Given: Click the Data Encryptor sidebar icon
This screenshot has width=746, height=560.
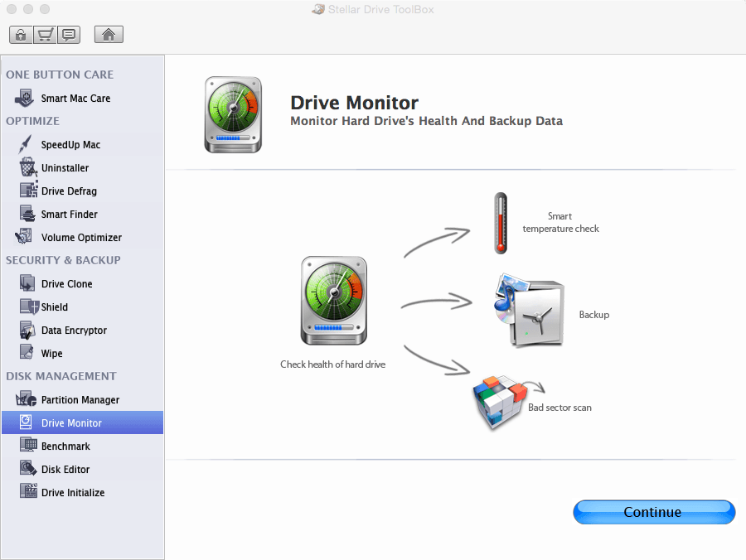Looking at the screenshot, I should [x=27, y=330].
